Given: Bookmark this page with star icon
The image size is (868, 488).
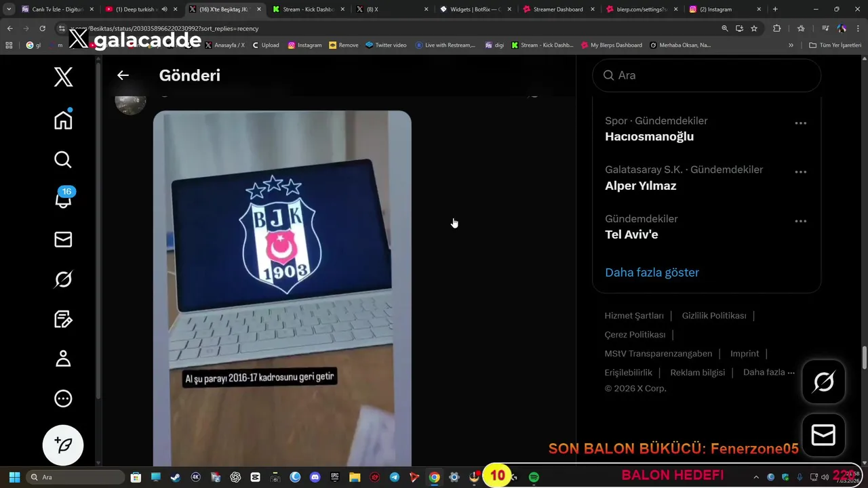Looking at the screenshot, I should [x=754, y=28].
